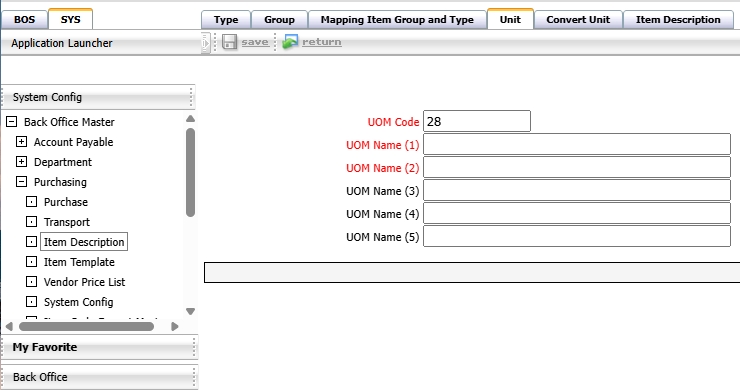Click the right arrow of horizontal scrollbar

coord(175,326)
